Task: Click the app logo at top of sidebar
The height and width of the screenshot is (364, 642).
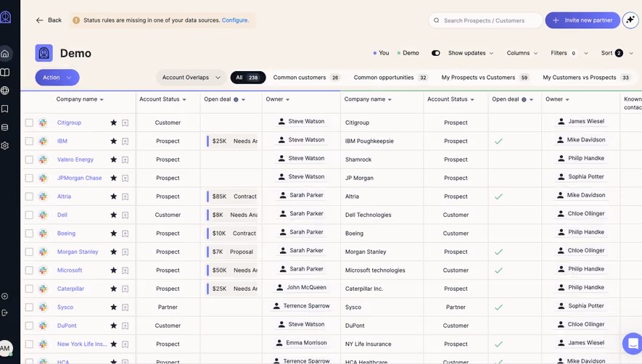Action: [x=5, y=17]
